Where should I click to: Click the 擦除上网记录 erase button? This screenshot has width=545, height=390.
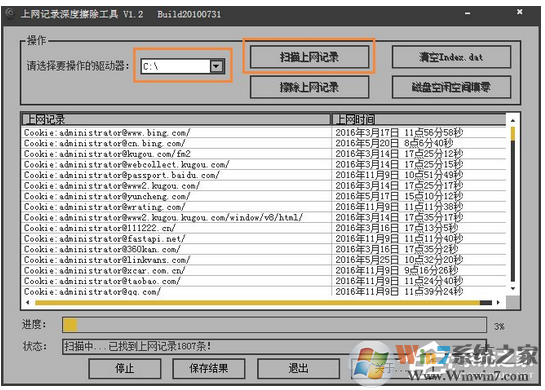coord(309,87)
